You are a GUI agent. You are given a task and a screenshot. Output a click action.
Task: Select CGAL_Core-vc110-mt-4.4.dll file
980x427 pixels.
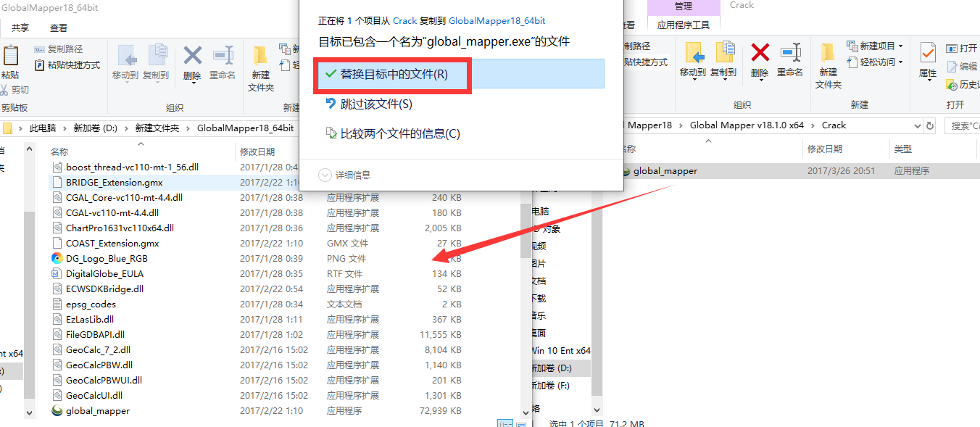(124, 198)
